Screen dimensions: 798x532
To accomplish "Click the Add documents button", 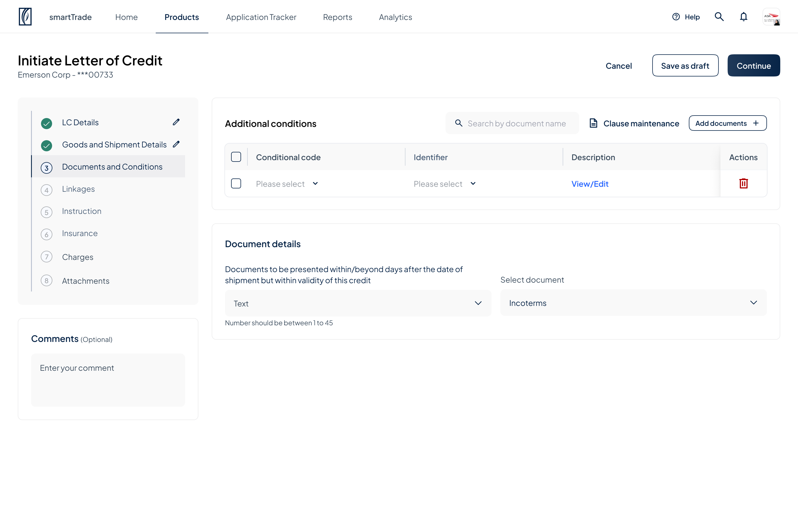I will [728, 123].
